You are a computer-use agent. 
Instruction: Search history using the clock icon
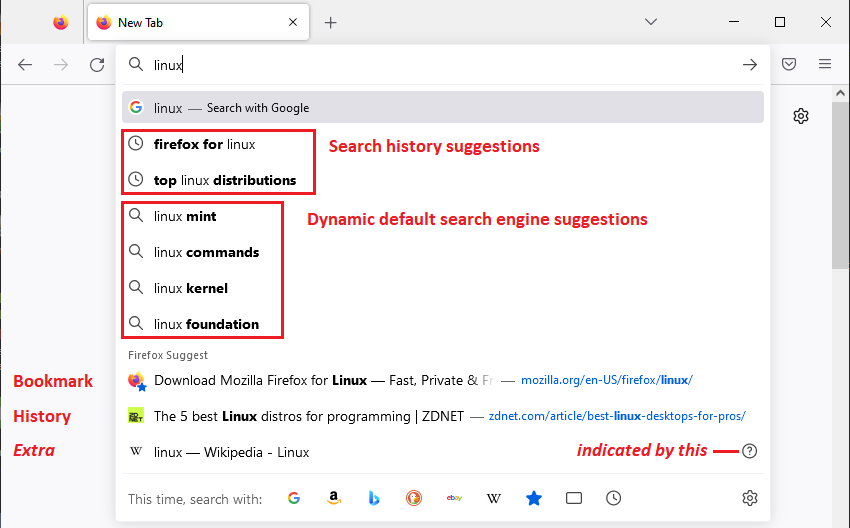click(614, 498)
